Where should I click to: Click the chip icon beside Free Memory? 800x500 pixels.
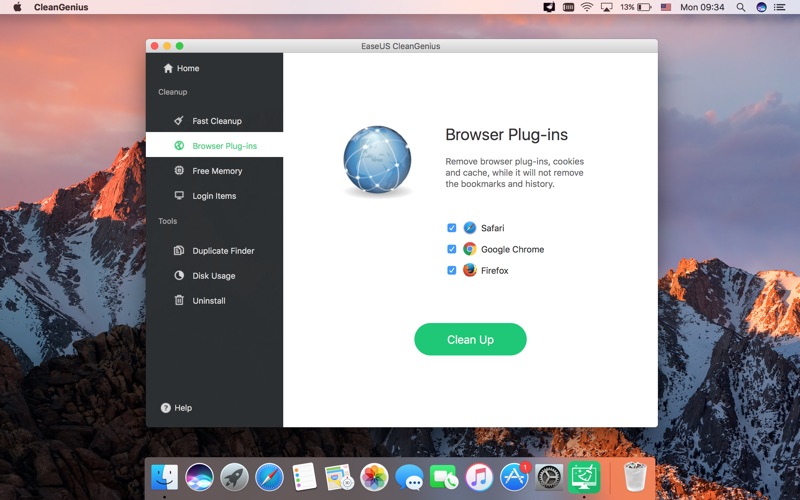[179, 170]
